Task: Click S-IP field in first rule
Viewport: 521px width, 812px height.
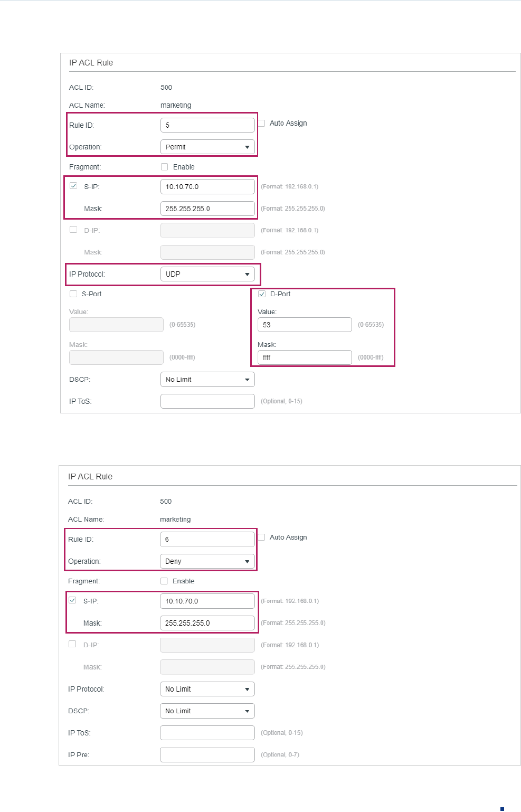Action: click(207, 186)
